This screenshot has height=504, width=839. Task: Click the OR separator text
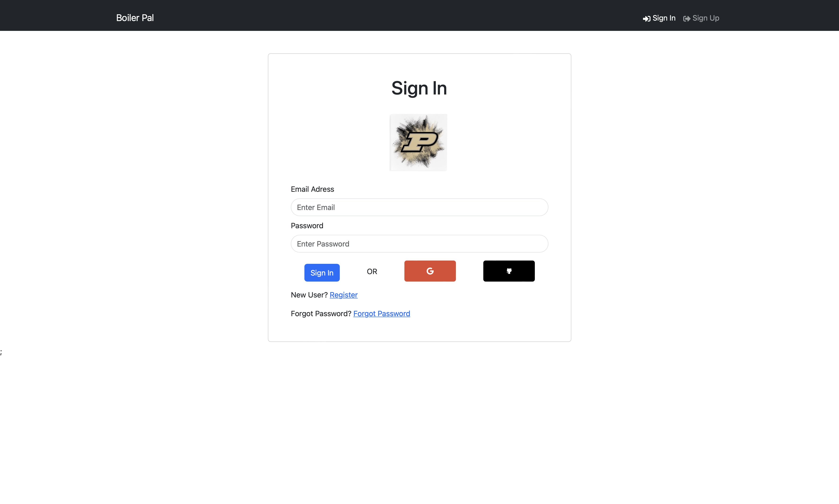[x=372, y=271]
